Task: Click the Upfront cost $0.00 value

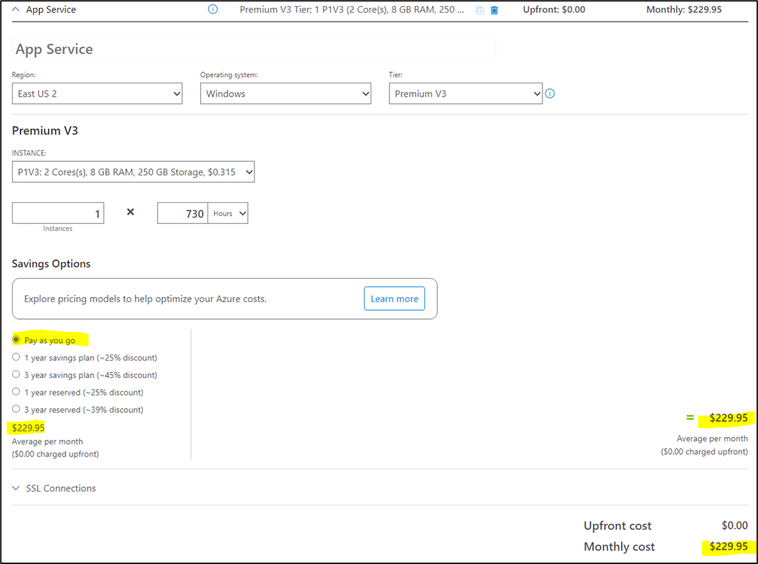Action: click(735, 525)
